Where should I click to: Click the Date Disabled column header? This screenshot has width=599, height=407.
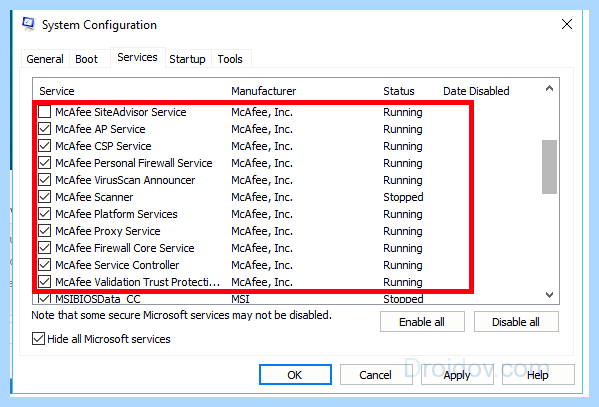pos(476,91)
